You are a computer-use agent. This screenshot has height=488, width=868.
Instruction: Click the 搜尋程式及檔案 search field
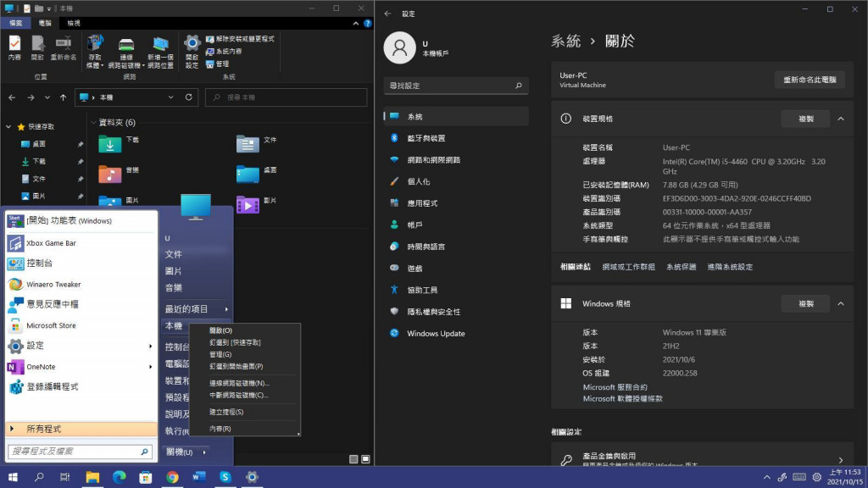pos(81,452)
